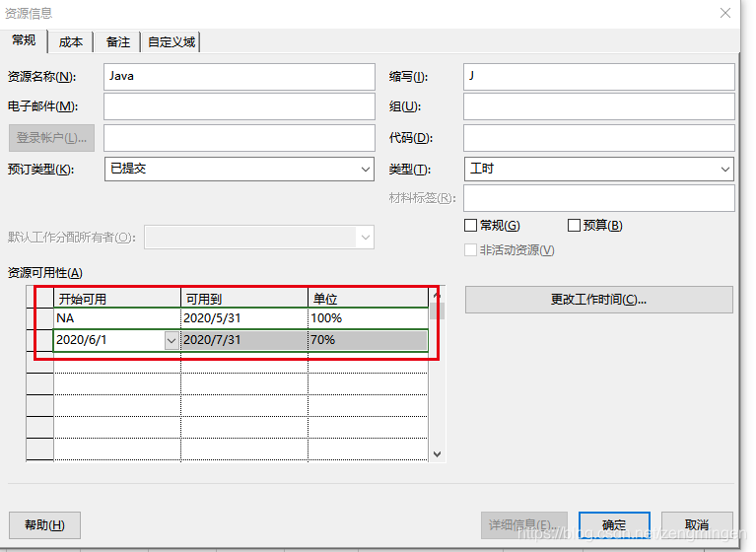This screenshot has height=552, width=756.
Task: Select the 常规 tab
Action: [24, 40]
